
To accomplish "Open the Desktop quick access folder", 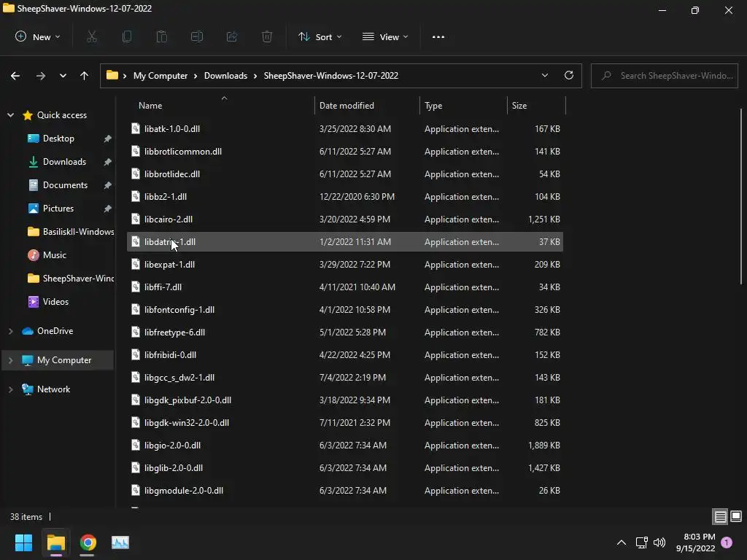I will (58, 138).
